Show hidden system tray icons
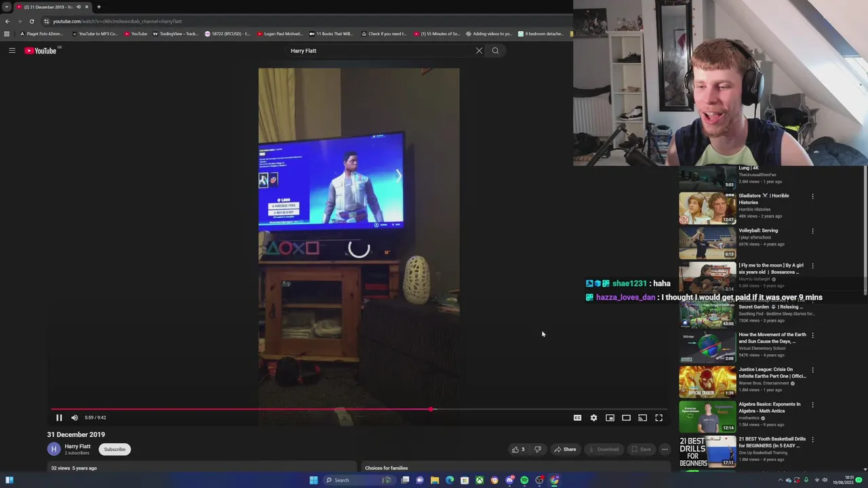This screenshot has width=868, height=488. pos(780,480)
